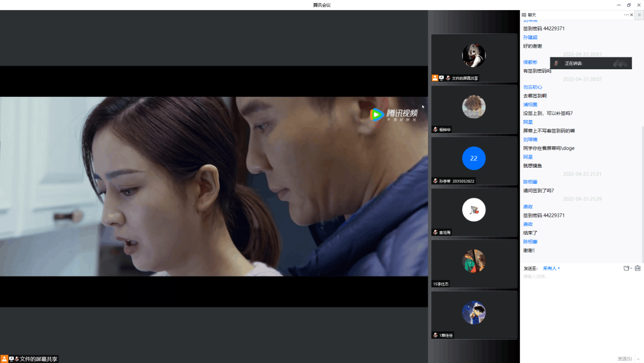Screen dimensions: 644x363
Task: Click the chat panel vertical scrollbar
Action: click(642, 193)
